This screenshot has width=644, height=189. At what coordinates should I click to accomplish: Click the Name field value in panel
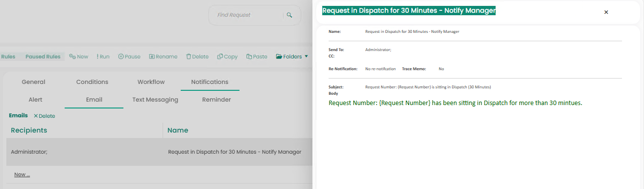(x=412, y=31)
